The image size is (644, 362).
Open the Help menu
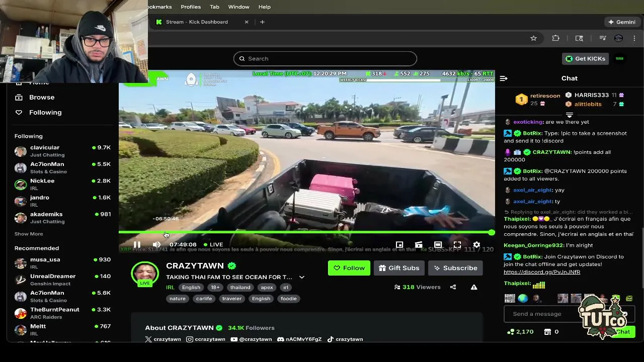tap(265, 7)
